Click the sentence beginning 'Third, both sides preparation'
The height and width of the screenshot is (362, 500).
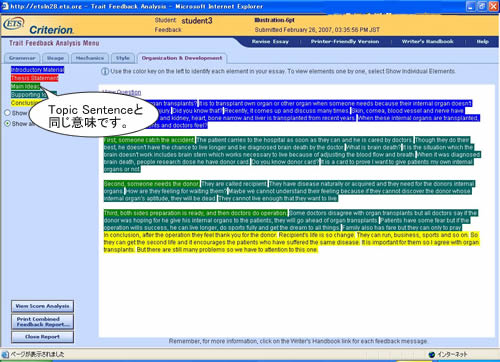[x=195, y=213]
